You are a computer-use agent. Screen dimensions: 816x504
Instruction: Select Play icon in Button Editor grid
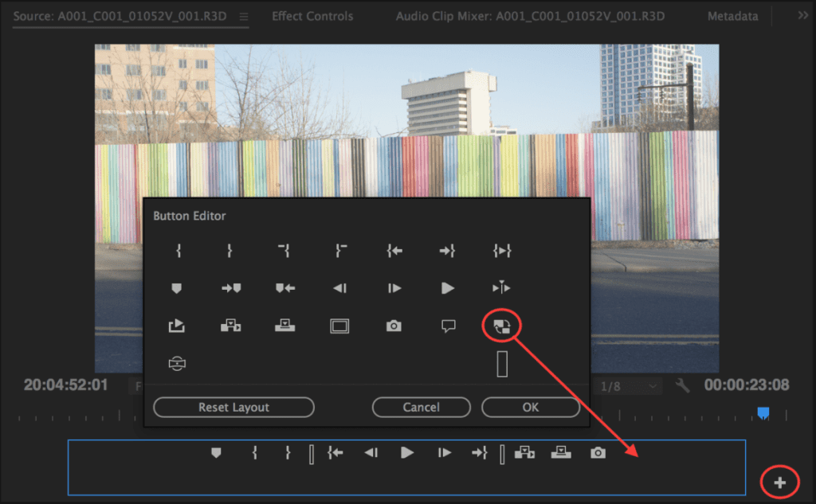point(448,288)
